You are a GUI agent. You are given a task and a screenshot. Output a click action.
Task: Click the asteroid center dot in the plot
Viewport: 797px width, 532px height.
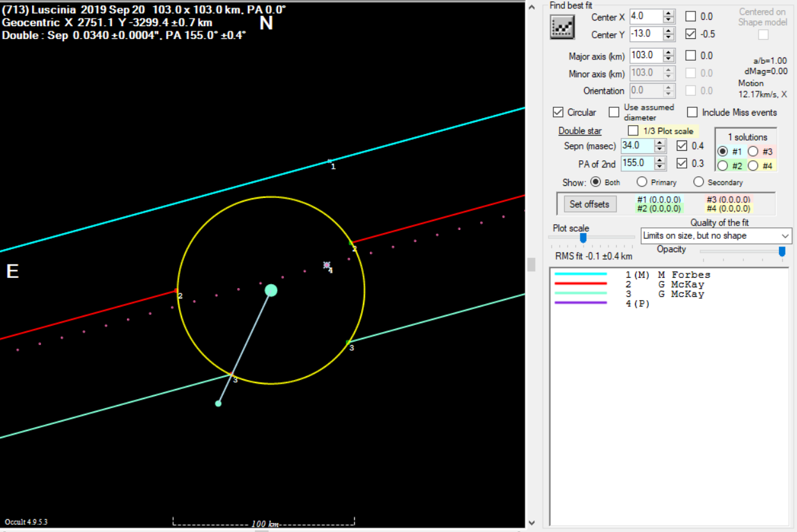(x=271, y=291)
